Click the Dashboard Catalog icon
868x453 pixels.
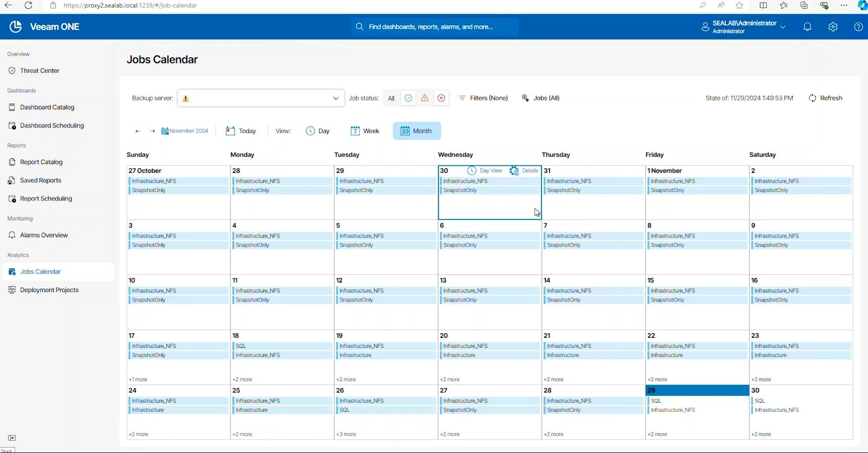pyautogui.click(x=12, y=107)
